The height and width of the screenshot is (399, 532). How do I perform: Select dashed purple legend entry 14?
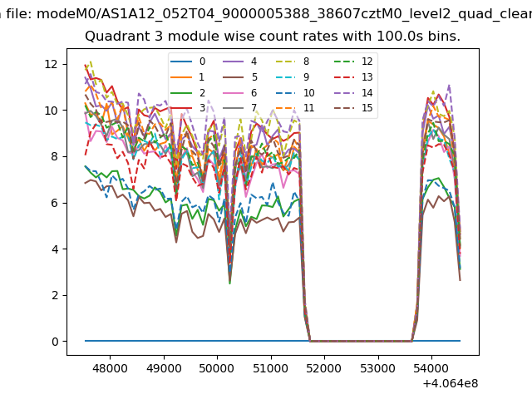click(x=342, y=93)
